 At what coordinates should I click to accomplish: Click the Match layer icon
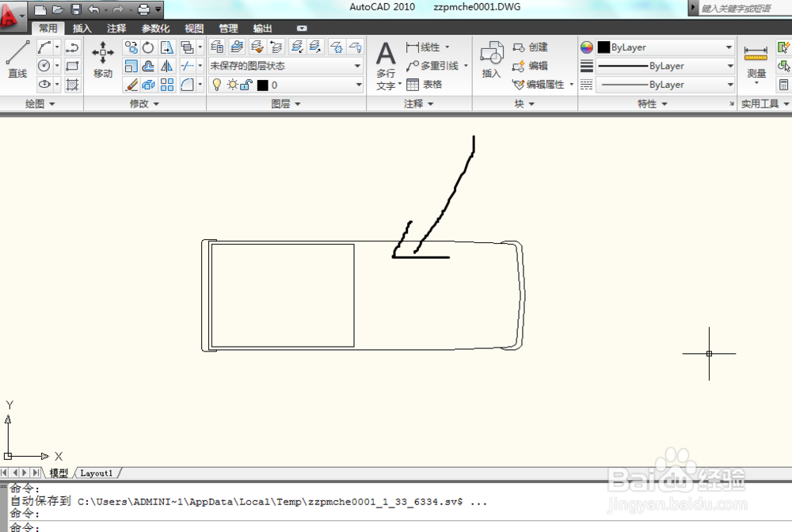point(257,47)
